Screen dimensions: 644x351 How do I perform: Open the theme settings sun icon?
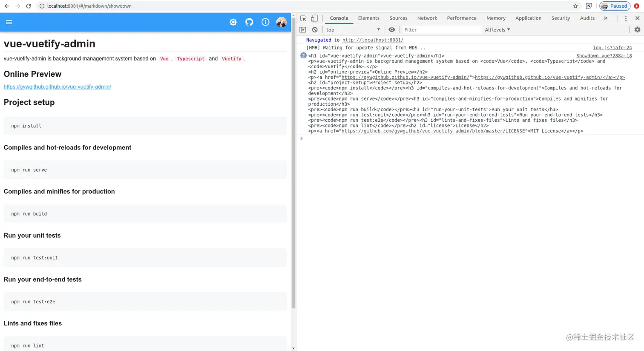tap(233, 22)
